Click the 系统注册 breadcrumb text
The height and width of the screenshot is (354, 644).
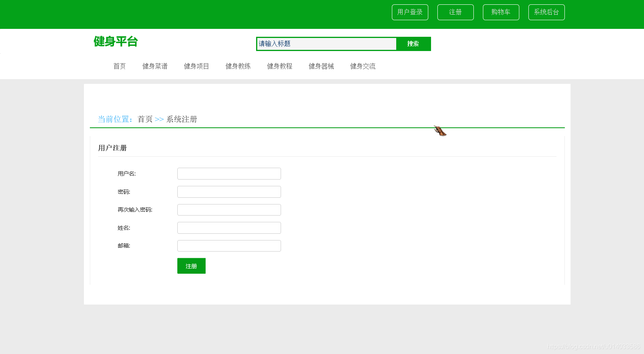pyautogui.click(x=182, y=119)
